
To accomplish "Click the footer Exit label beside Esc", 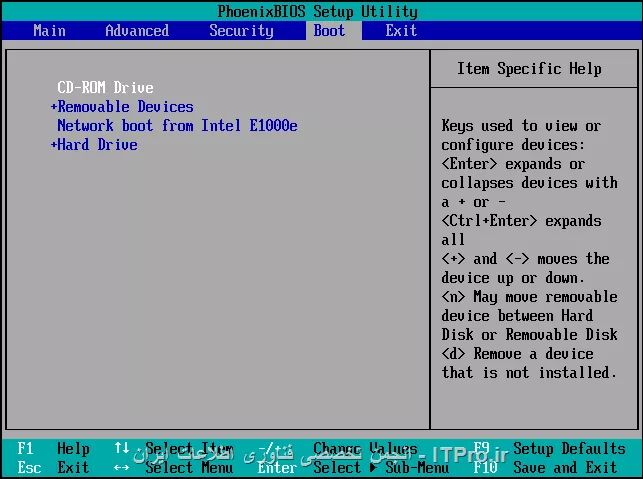I will click(x=73, y=468).
